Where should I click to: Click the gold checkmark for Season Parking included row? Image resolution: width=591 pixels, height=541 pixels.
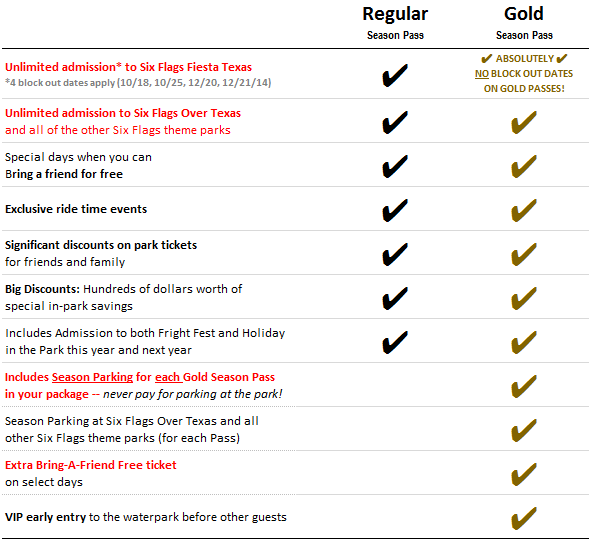point(524,386)
